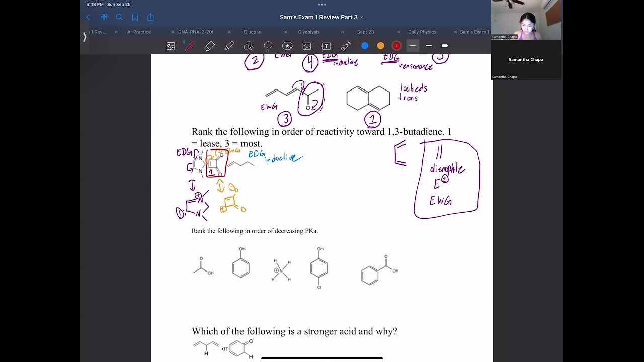The image size is (644, 362).
Task: Close the Glycolysis tab
Action: [286, 32]
